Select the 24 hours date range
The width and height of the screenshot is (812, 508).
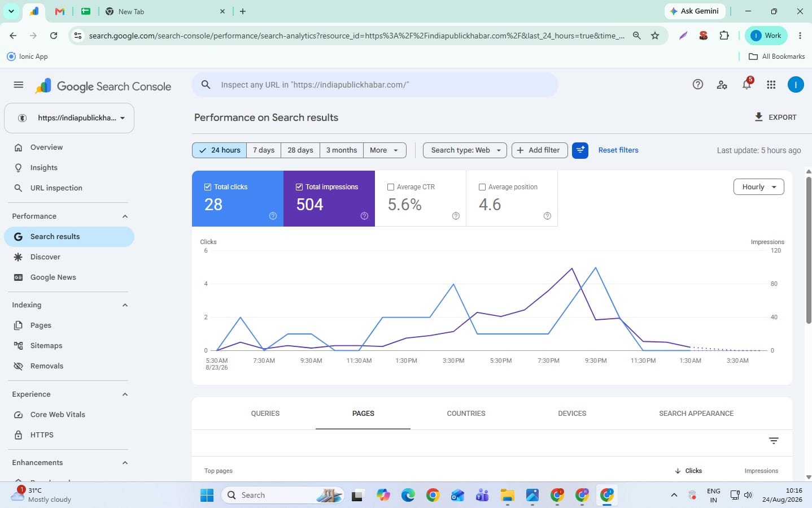tap(220, 150)
